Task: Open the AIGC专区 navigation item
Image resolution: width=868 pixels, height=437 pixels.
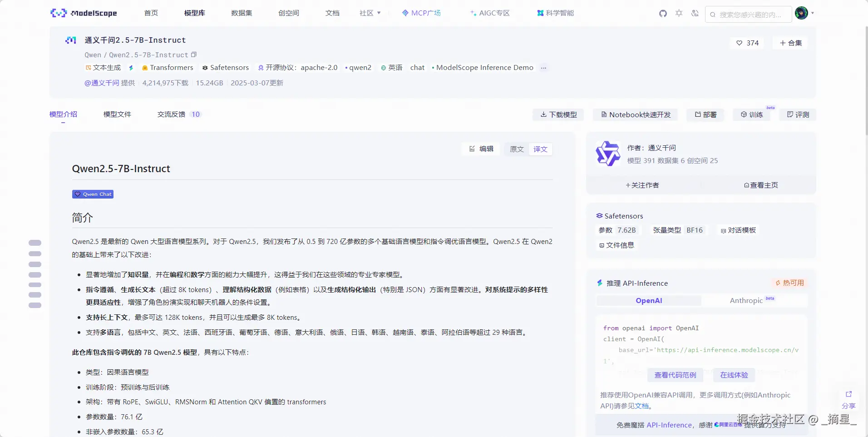Action: tap(490, 13)
